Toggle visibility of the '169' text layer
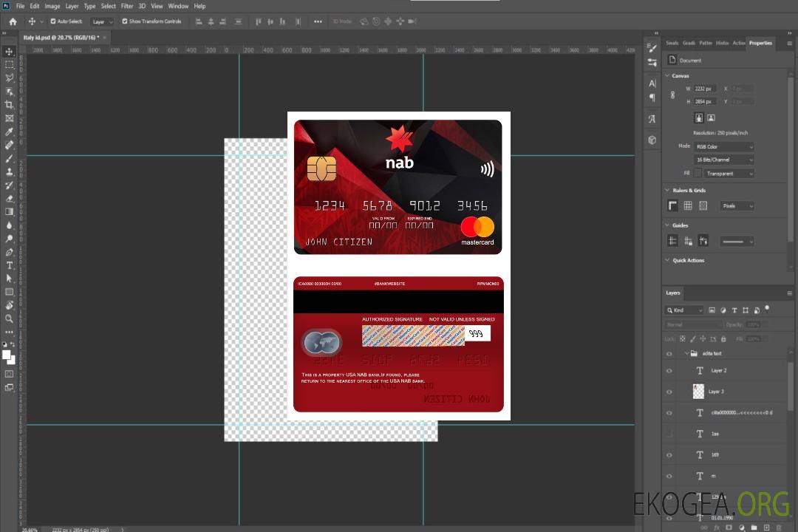The width and height of the screenshot is (798, 532). click(x=669, y=455)
